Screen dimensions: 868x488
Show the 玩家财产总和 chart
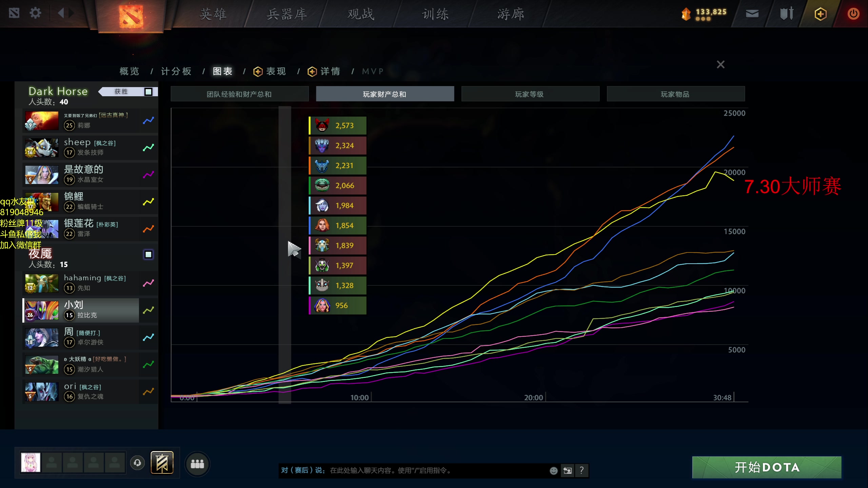(x=385, y=94)
